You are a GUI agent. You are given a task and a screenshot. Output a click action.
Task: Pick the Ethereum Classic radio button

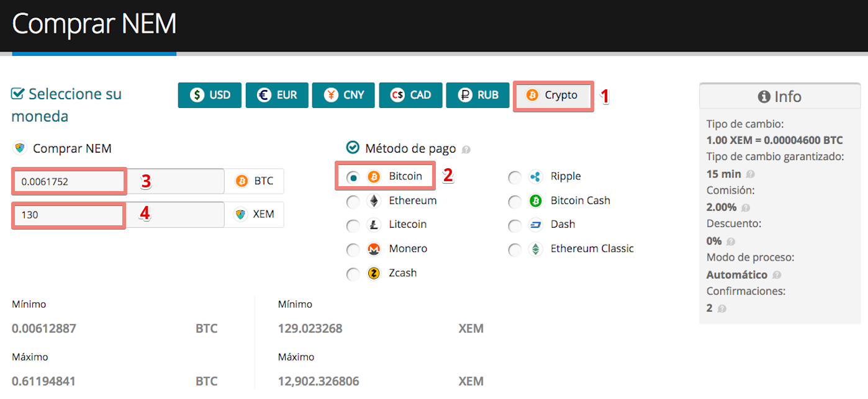(x=515, y=250)
